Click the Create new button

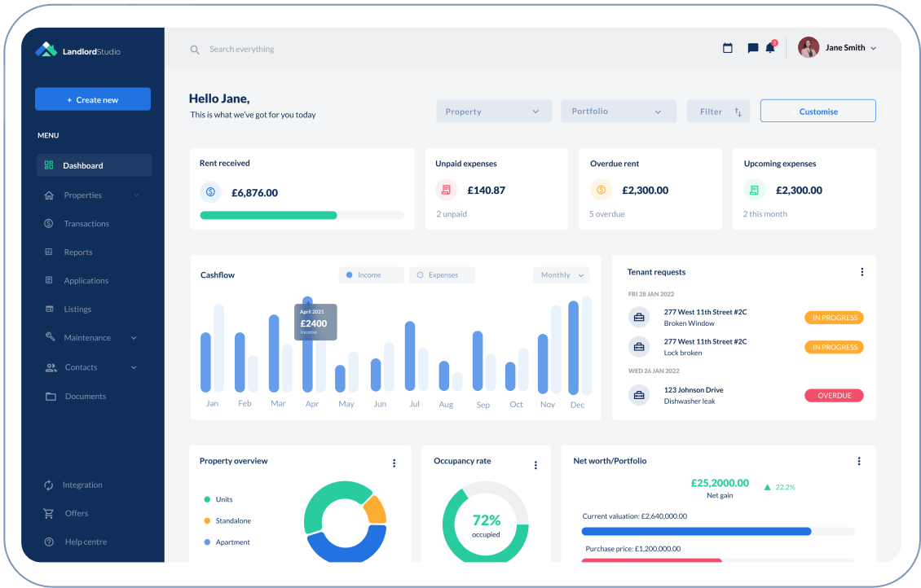click(x=92, y=99)
